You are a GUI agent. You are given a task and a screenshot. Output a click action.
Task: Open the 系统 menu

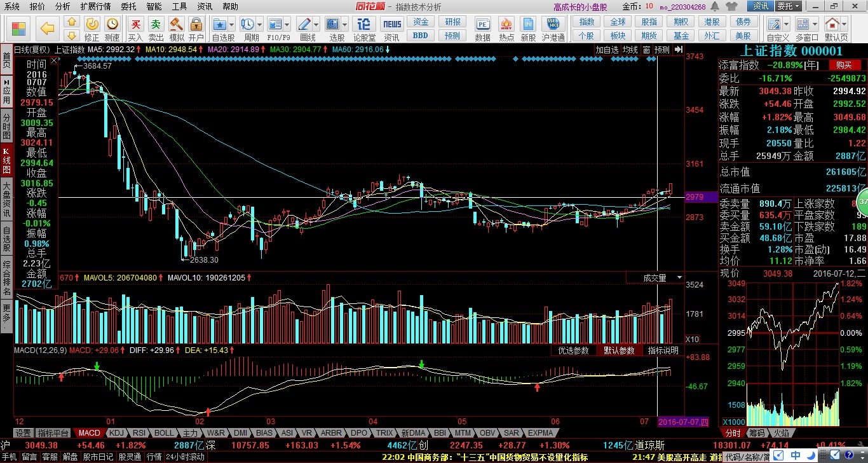(11, 6)
